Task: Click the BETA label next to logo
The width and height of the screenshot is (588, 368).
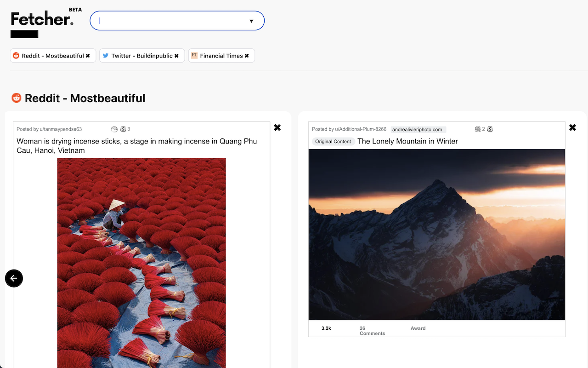Action: (75, 10)
